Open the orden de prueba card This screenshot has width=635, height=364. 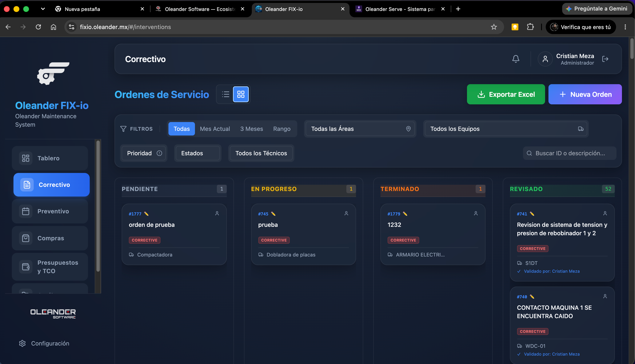[174, 234]
